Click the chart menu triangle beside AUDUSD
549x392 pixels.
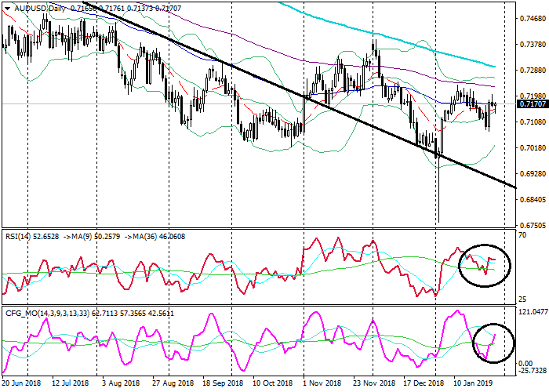[5, 7]
